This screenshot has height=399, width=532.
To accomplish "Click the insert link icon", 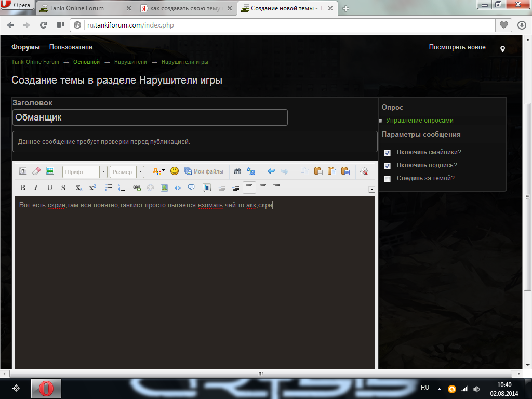I will pyautogui.click(x=137, y=188).
